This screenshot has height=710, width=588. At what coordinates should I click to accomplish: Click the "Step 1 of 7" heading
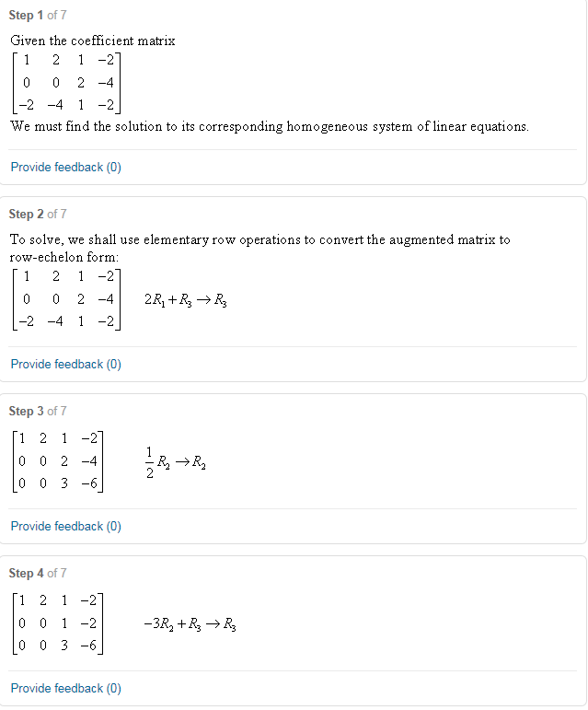37,15
